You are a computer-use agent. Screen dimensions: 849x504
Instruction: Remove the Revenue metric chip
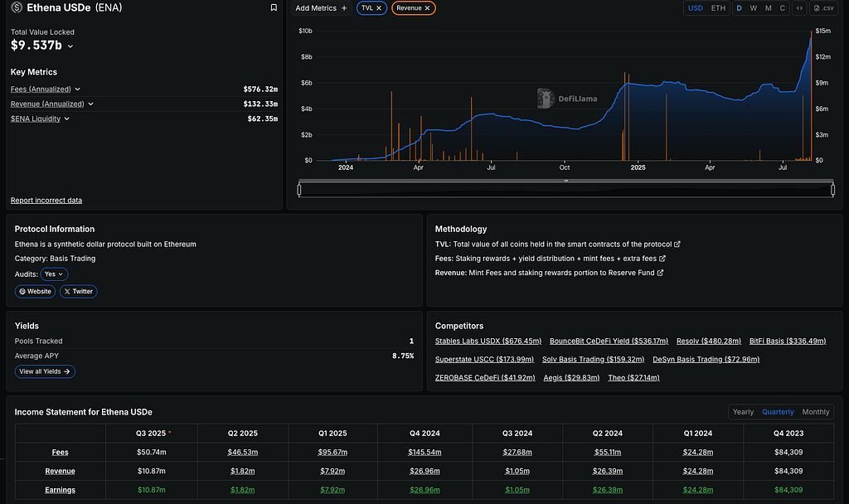tap(427, 8)
